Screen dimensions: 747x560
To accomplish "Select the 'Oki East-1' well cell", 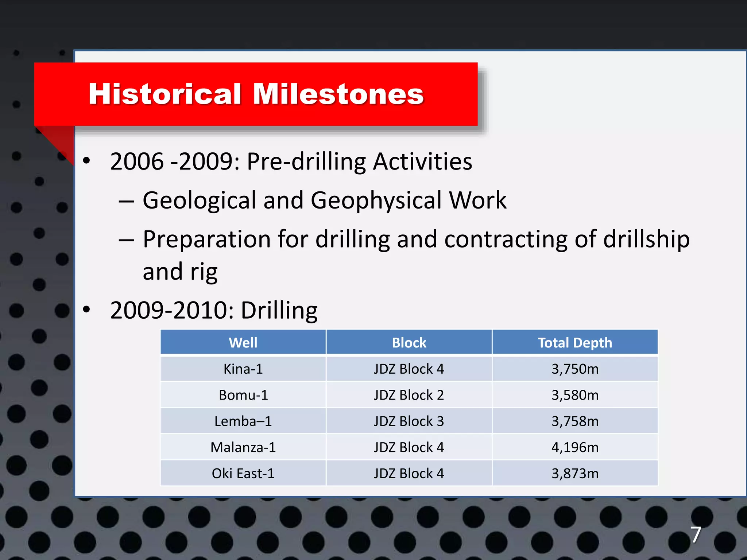I will [x=243, y=473].
